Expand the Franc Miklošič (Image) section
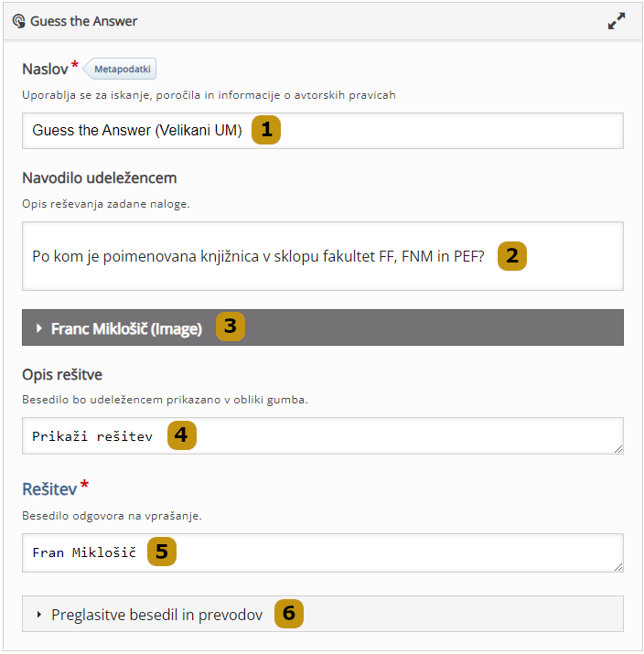The image size is (644, 654). click(x=126, y=328)
